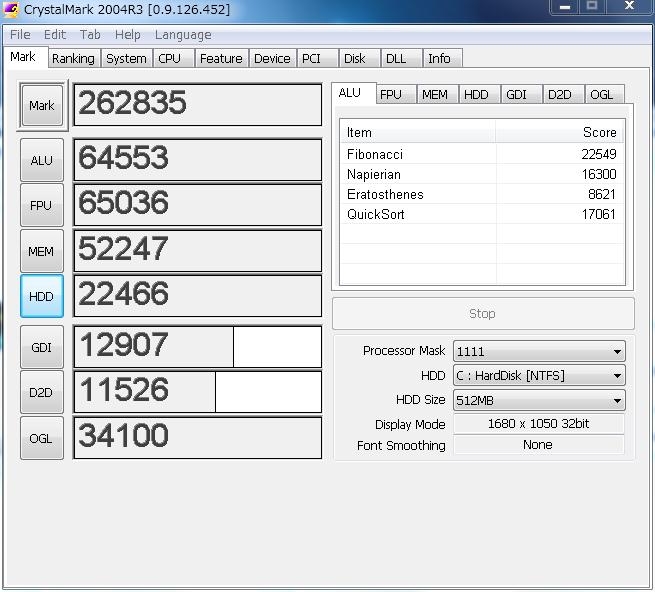Screen dimensions: 655x592
Task: Click the HDD score 22466
Action: [198, 296]
